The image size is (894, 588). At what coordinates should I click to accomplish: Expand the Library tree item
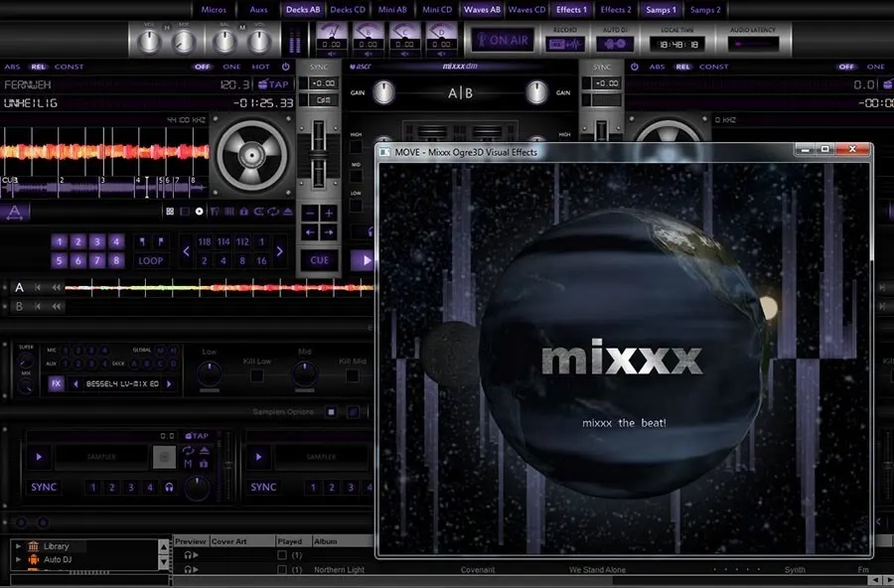pyautogui.click(x=18, y=546)
